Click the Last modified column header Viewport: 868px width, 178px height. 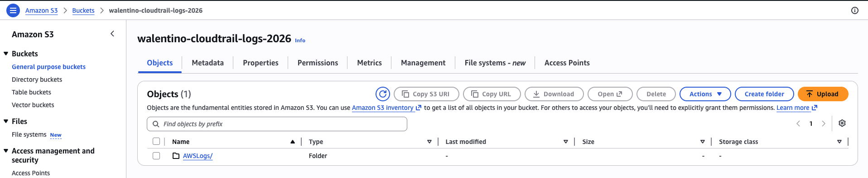coord(466,142)
